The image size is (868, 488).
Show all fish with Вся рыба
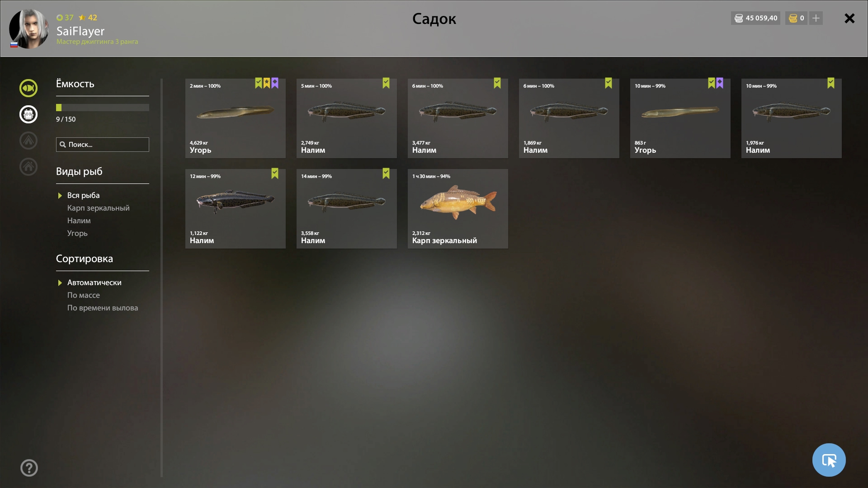pyautogui.click(x=83, y=195)
